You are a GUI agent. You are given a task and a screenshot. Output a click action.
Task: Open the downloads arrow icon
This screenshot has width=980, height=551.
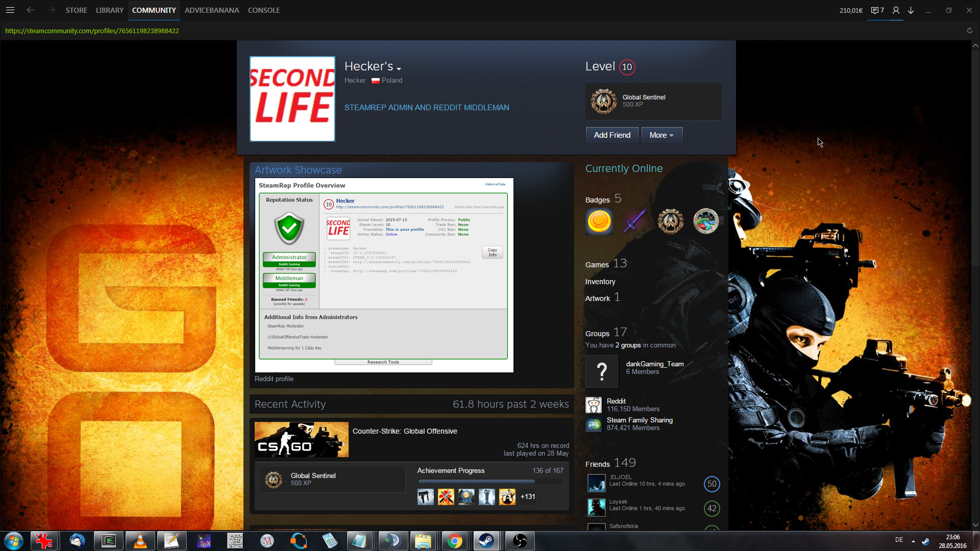point(911,10)
